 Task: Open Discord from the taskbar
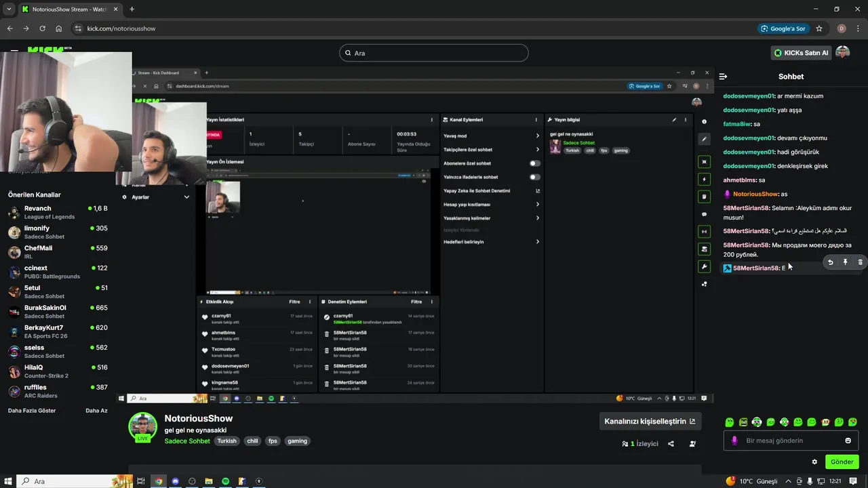176,481
